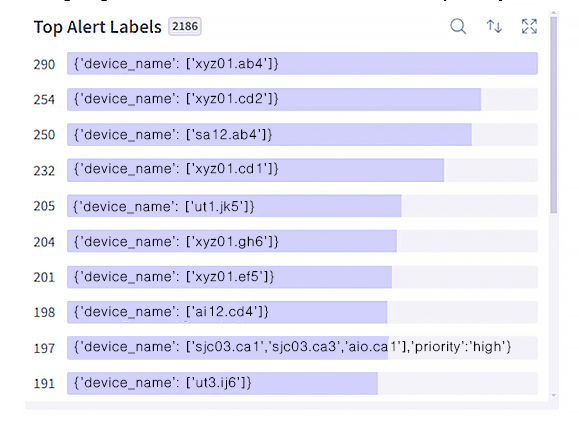579x426 pixels.
Task: Select the priority high sjc03 row
Action: click(x=302, y=348)
